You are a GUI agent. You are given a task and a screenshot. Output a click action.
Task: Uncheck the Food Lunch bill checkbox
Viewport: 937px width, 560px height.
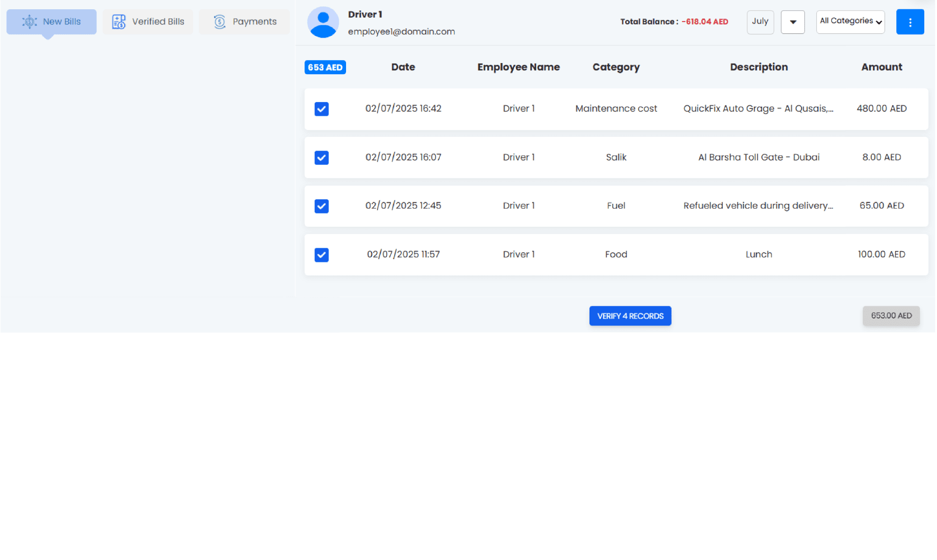coord(321,255)
